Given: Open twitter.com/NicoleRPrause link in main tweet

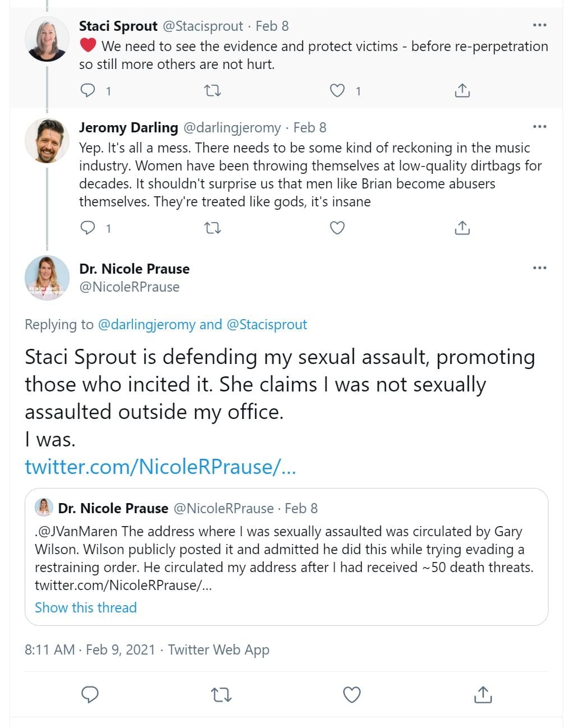Looking at the screenshot, I should (160, 467).
